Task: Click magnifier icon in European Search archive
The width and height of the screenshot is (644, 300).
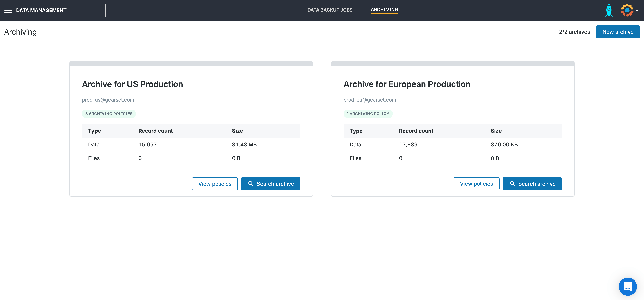Action: 512,184
